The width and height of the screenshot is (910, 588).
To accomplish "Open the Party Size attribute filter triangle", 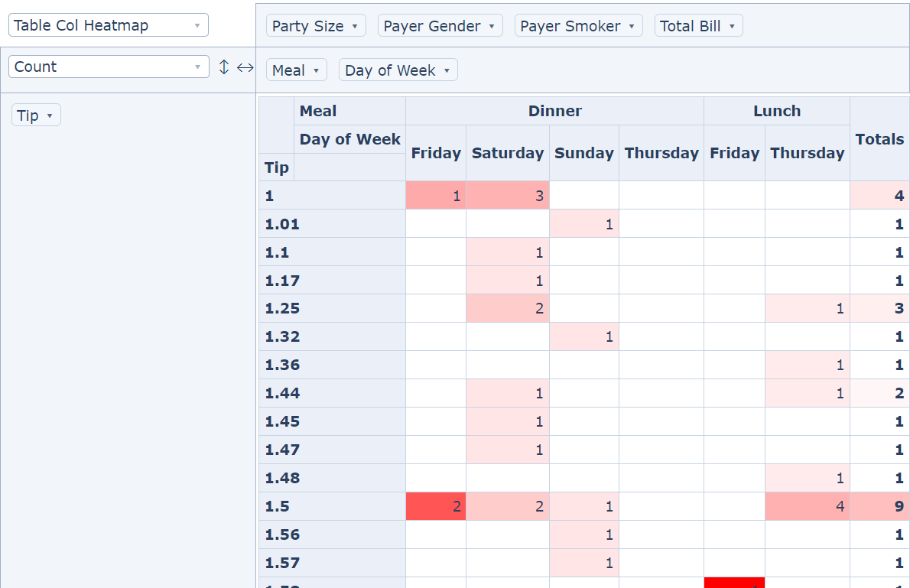I will [x=355, y=26].
